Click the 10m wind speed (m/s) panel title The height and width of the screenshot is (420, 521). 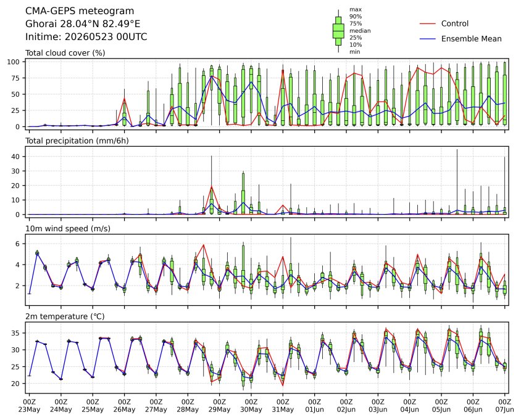pyautogui.click(x=68, y=228)
